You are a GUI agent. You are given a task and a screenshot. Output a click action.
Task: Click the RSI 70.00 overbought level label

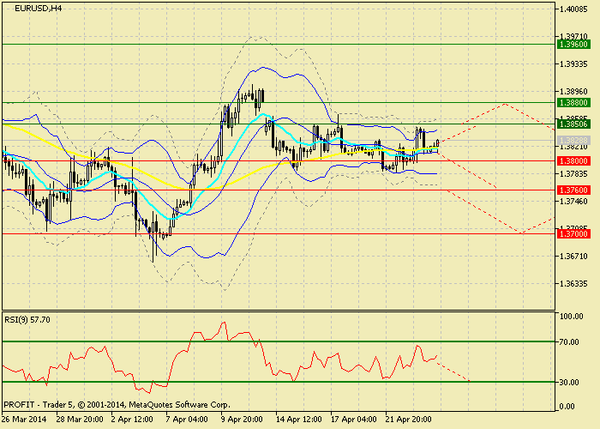569,342
